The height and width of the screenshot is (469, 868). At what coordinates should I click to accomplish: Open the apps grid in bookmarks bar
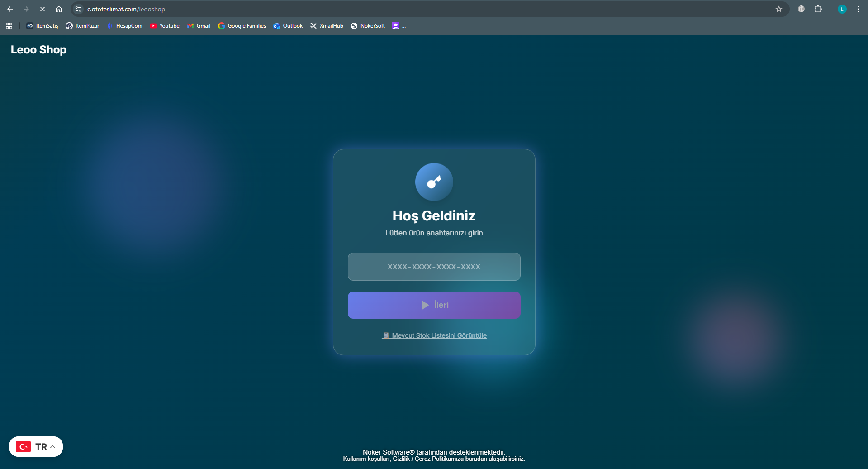tap(9, 26)
